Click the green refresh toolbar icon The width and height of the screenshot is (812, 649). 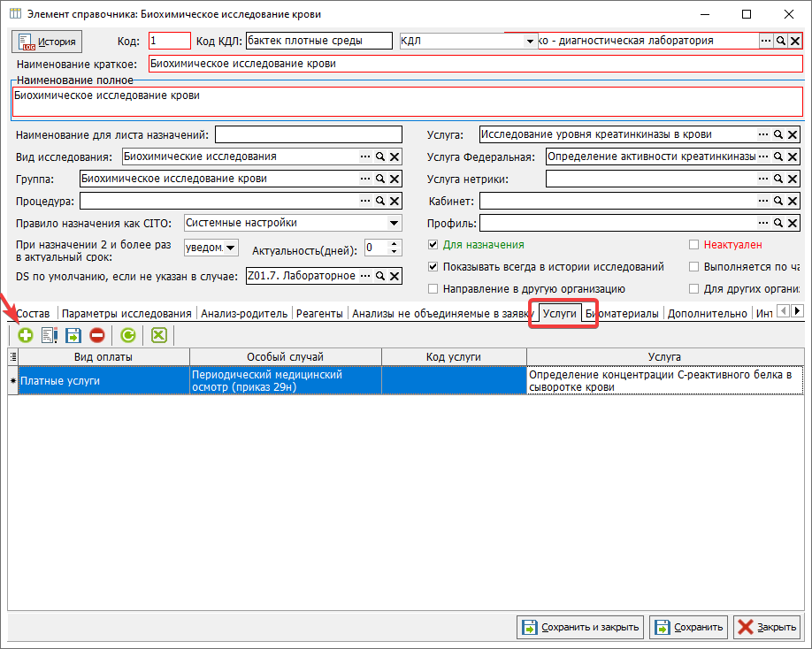[128, 335]
